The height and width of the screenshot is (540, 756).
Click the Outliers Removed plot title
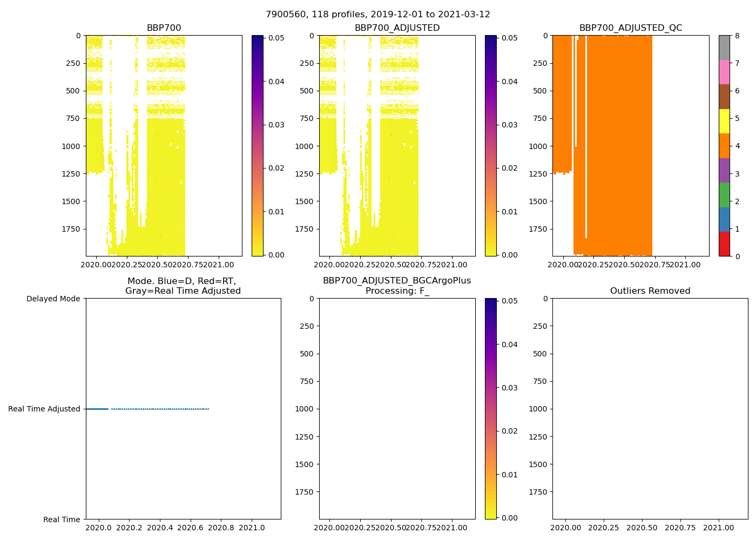(x=650, y=291)
